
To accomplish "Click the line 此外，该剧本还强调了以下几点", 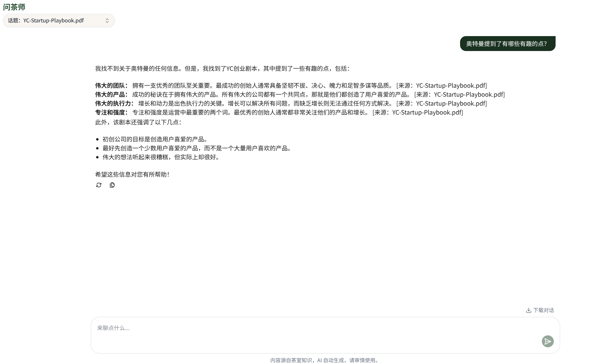I will point(139,122).
